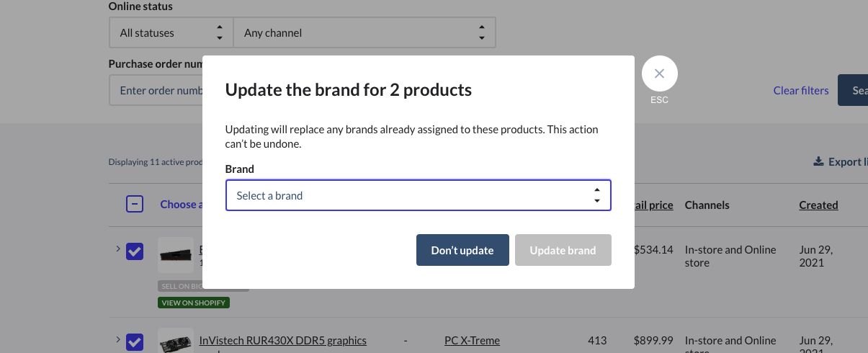Viewport: 868px width, 353px height.
Task: Click the View on Shopify badge
Action: click(x=194, y=303)
